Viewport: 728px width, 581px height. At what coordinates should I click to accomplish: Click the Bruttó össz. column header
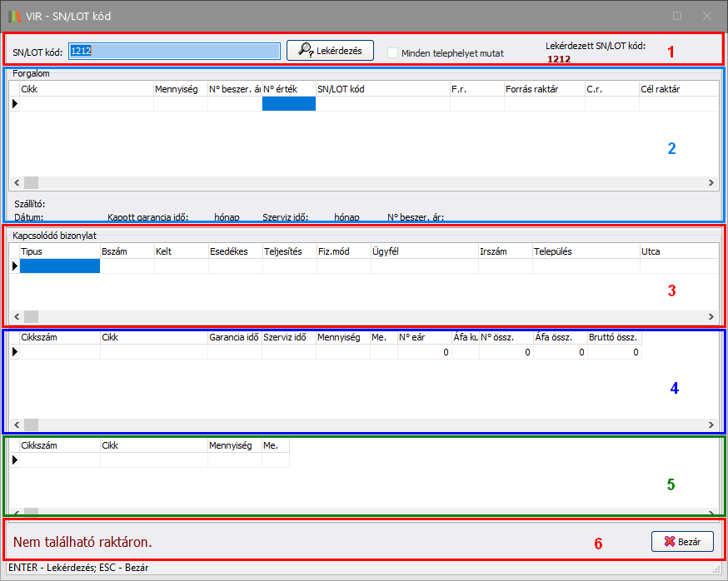pos(614,337)
